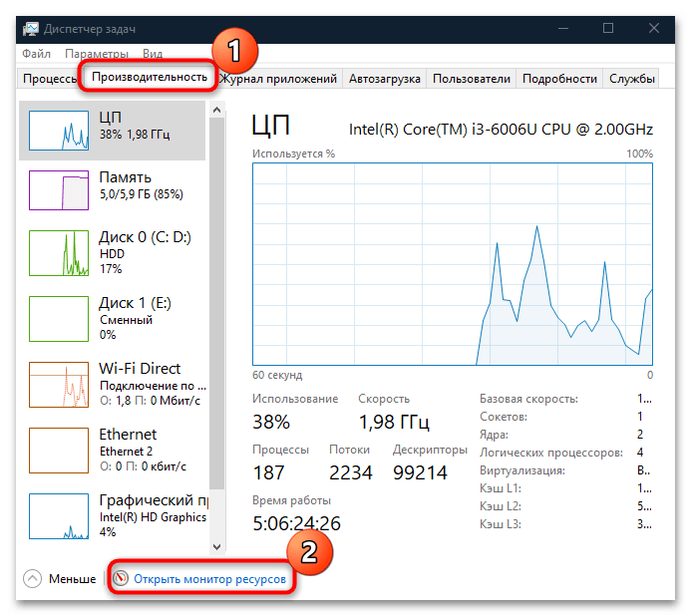
Task: Click the sidebar vertical scrollbar thumb
Action: (216, 304)
